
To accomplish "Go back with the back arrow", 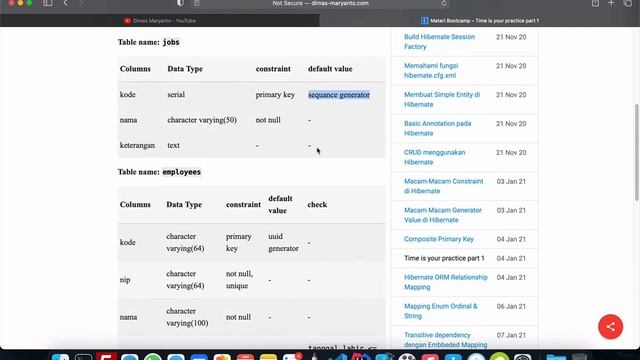I will pos(65,3).
